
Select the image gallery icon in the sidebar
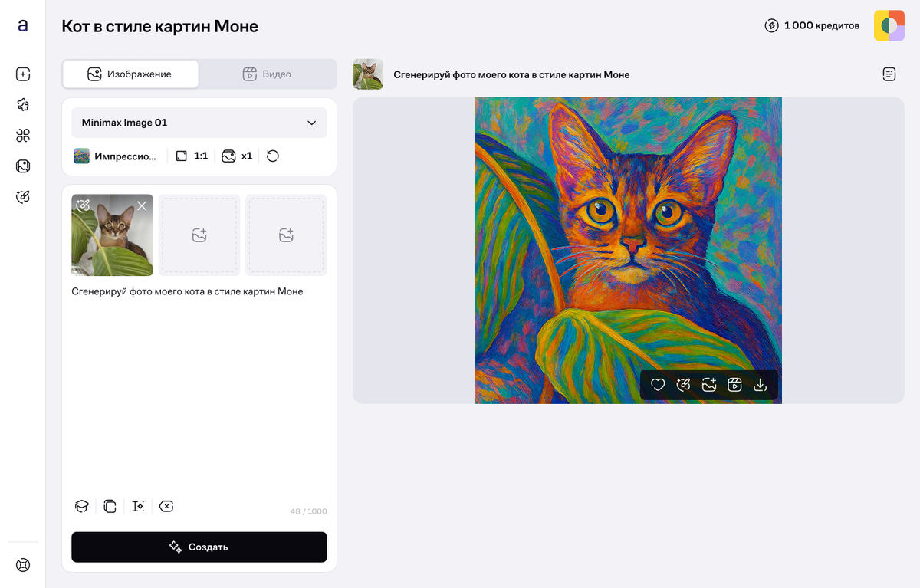click(x=22, y=166)
